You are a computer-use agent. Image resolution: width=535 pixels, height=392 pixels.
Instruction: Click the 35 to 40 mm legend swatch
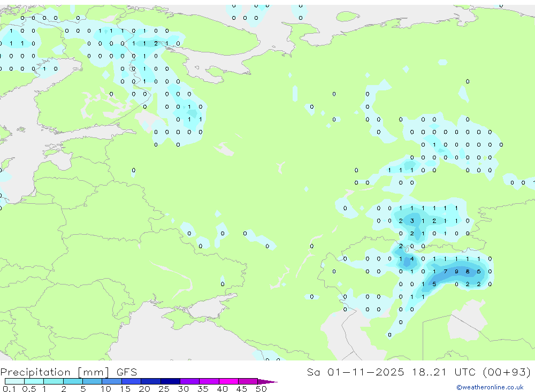click(x=209, y=381)
